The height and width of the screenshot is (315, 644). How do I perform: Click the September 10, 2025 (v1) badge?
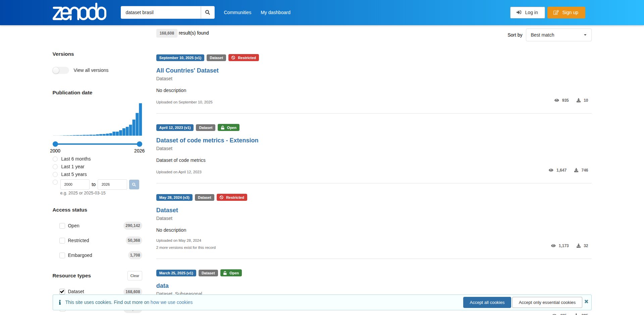(x=180, y=58)
